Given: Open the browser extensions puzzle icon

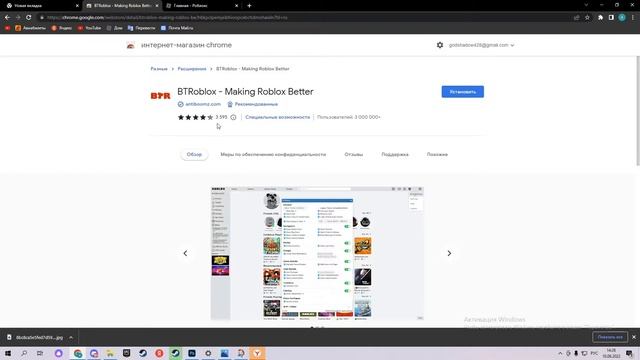Looking at the screenshot, I should click(600, 18).
